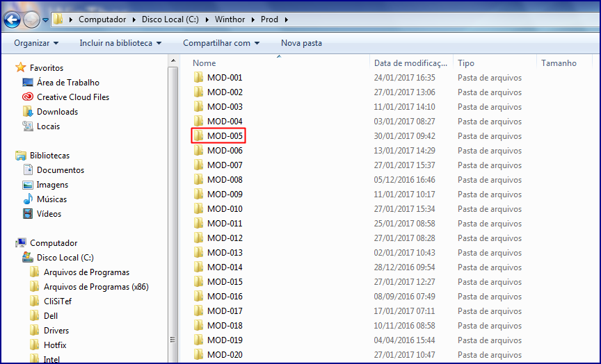Click the MOD-010 folder icon
Image resolution: width=601 pixels, height=364 pixels.
[198, 208]
